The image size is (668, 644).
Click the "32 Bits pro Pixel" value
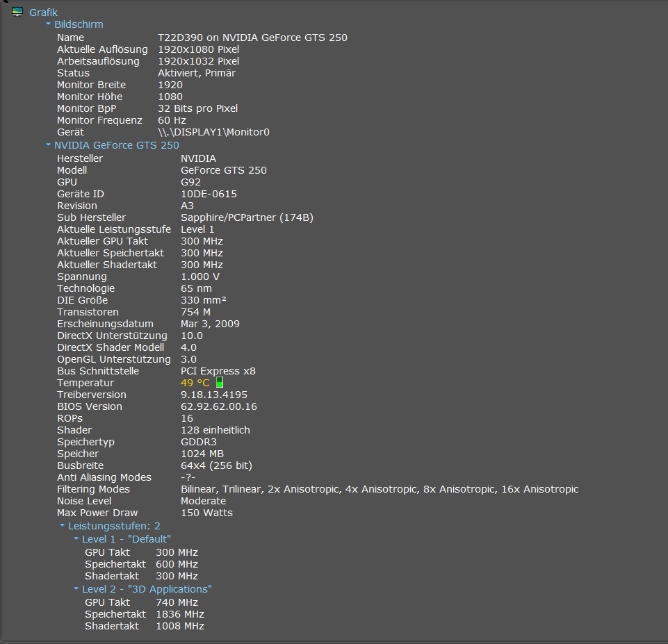pos(197,108)
